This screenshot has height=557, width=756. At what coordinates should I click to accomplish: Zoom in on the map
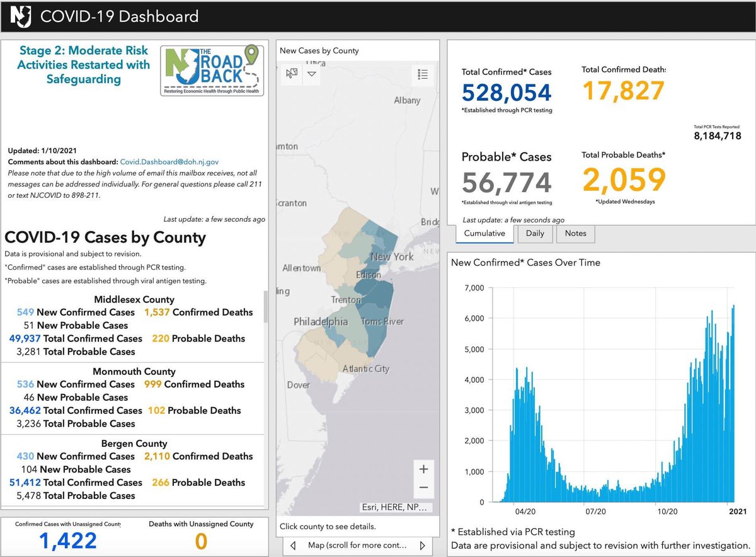tap(423, 469)
